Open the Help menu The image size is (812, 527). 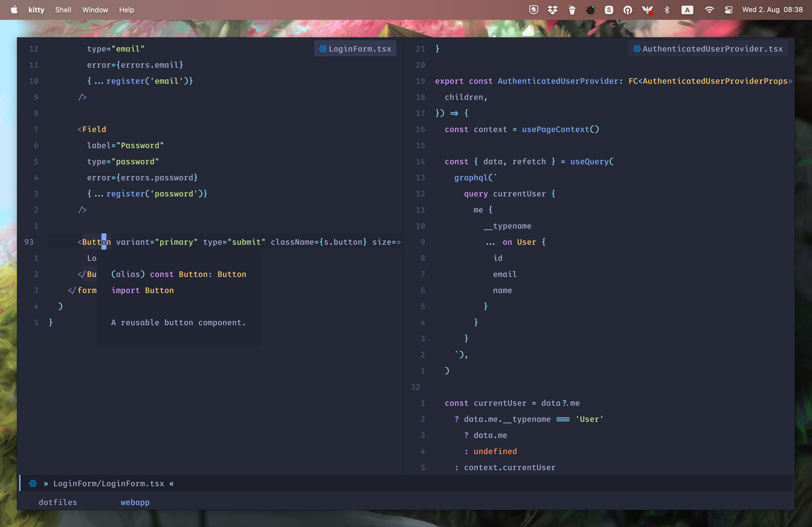point(126,10)
